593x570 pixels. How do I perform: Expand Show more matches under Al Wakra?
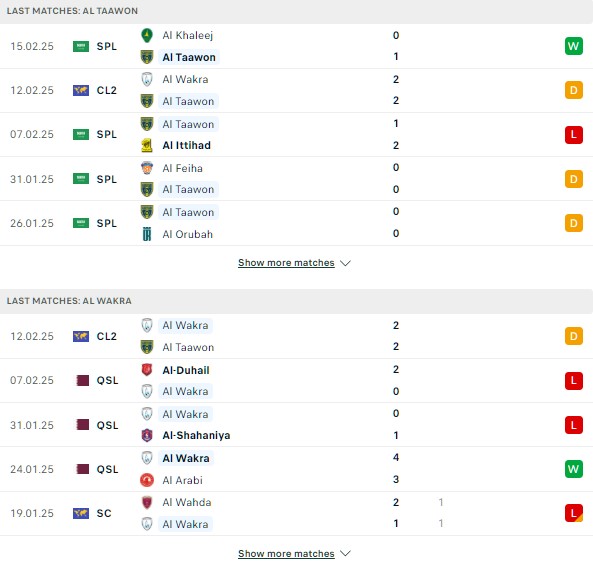pos(286,554)
